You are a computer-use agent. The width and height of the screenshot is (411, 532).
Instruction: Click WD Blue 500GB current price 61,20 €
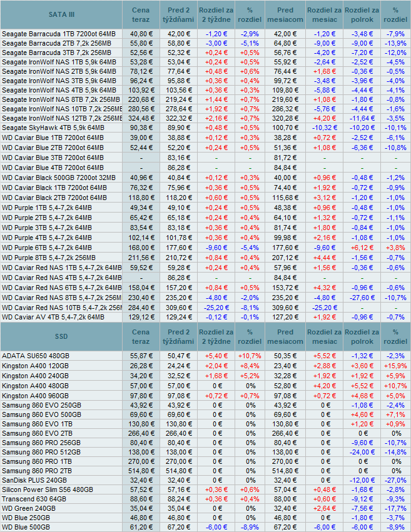141,527
